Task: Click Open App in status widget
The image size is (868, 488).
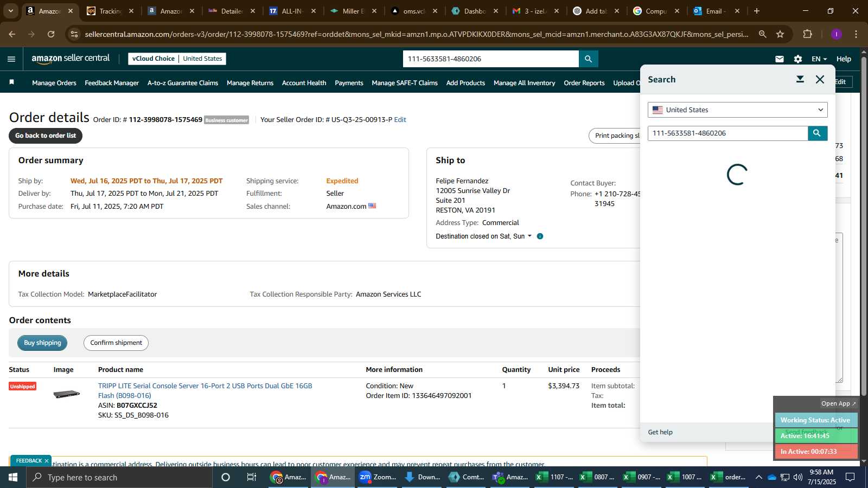Action: (x=838, y=403)
